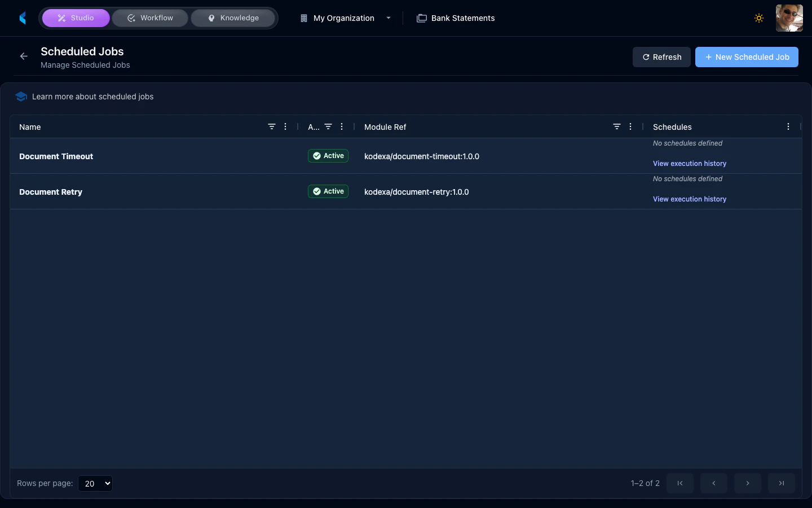Open the Rows per page selector
The height and width of the screenshot is (508, 812).
95,483
